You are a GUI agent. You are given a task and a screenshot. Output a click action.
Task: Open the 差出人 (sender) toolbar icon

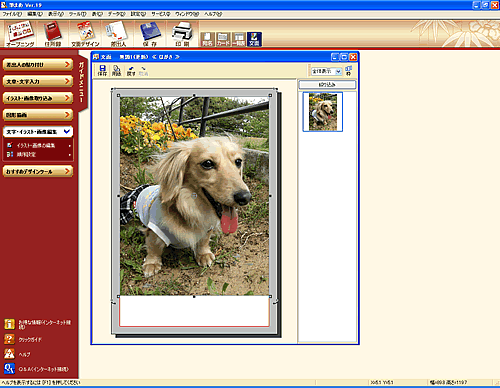pyautogui.click(x=118, y=34)
